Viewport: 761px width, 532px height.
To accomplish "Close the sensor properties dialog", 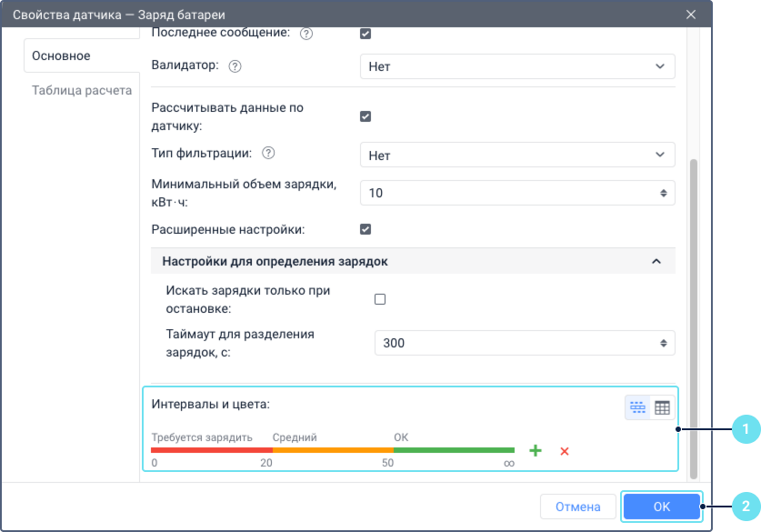I will click(691, 15).
